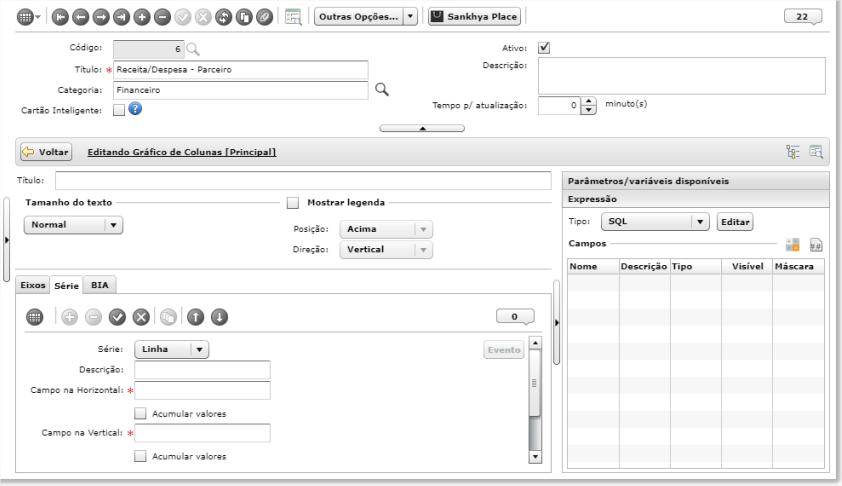Duplicate record using top copy icon
The height and width of the screenshot is (486, 842).
[x=244, y=17]
